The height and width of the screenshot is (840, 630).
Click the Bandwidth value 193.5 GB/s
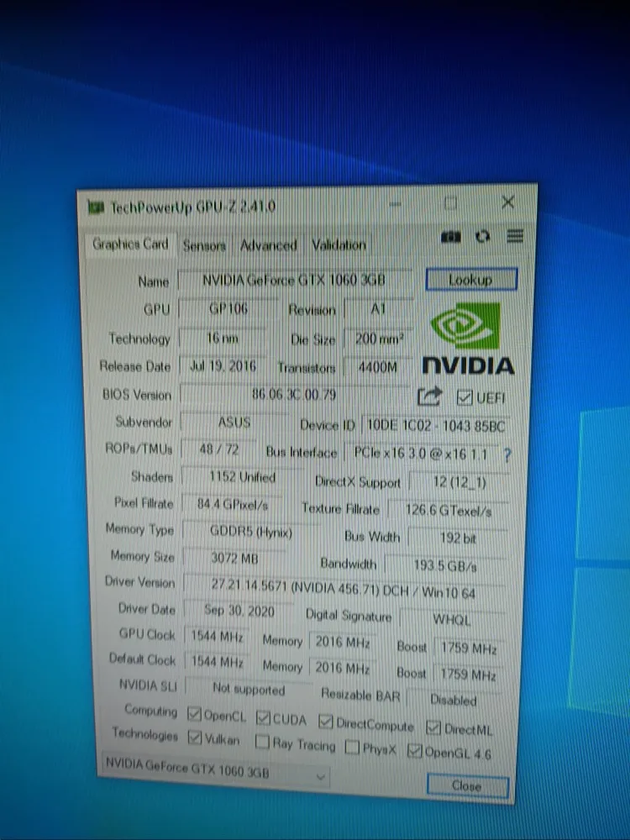[x=444, y=565]
